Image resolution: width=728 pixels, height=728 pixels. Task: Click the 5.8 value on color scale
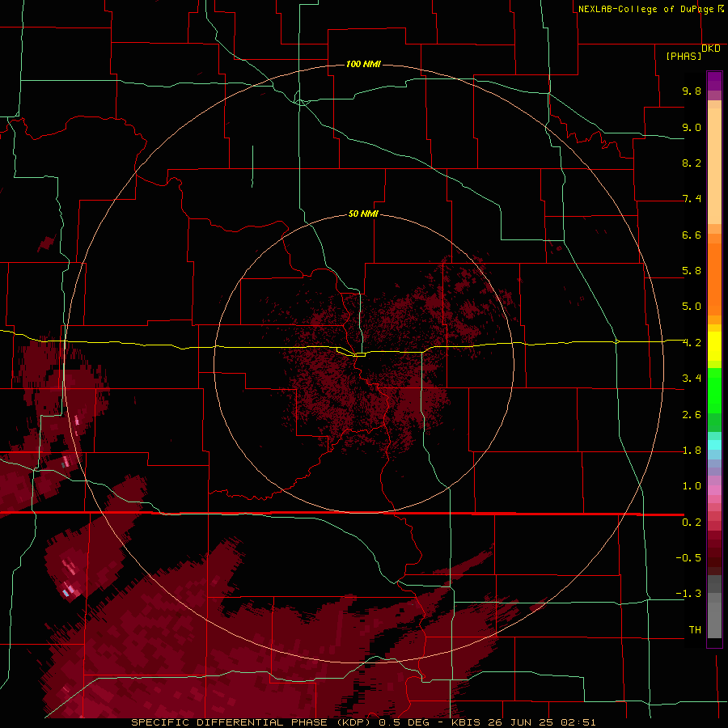click(692, 271)
